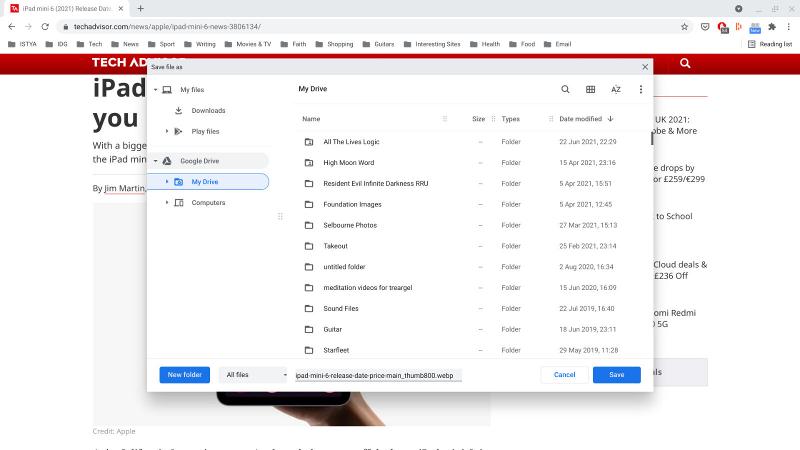800x450 pixels.
Task: Cancel the save dialog
Action: point(564,375)
